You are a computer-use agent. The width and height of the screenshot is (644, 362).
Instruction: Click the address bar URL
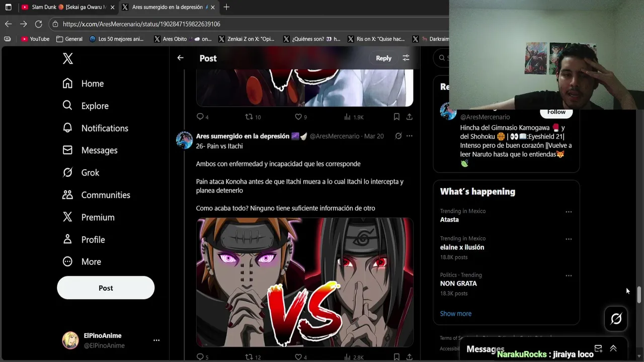click(141, 24)
